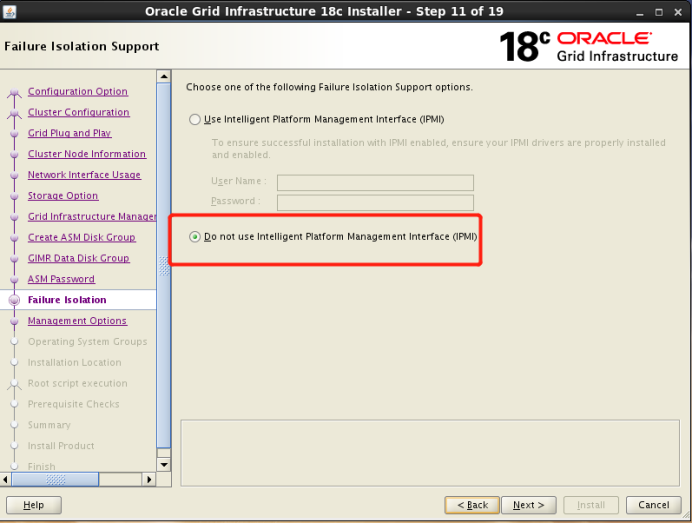Click the Oracle Grid Infrastructure 18c logo

[589, 46]
